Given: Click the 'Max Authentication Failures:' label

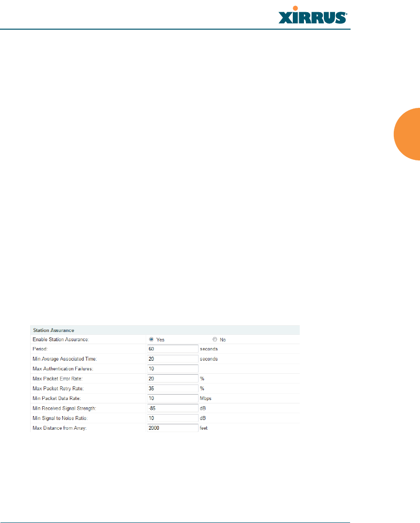Looking at the screenshot, I should pos(63,368).
